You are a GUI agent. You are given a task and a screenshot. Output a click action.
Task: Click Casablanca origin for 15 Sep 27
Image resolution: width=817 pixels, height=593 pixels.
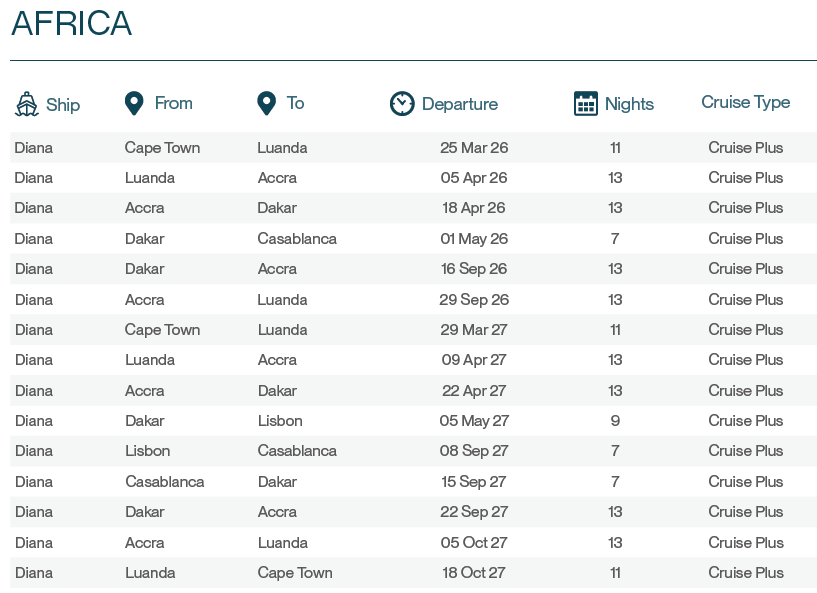[164, 482]
